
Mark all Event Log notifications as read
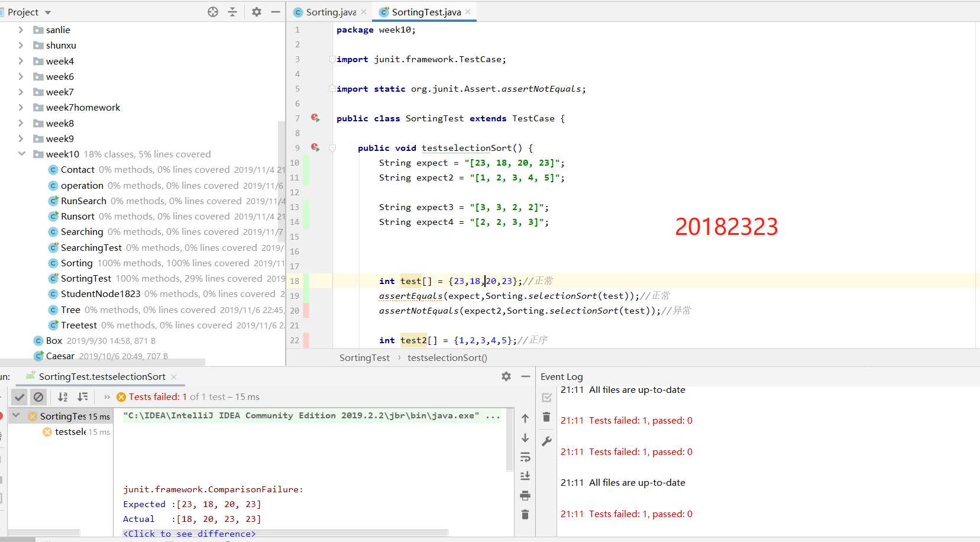(546, 398)
